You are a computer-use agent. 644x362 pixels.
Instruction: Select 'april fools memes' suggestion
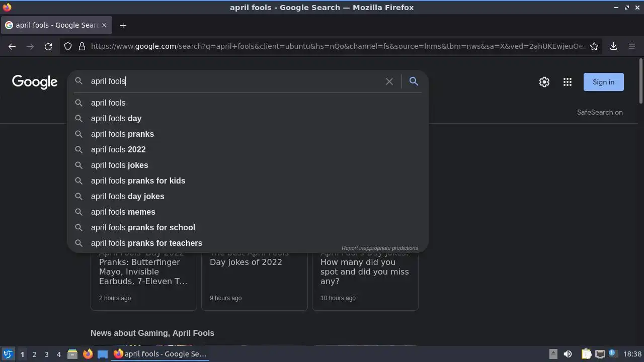tap(248, 212)
